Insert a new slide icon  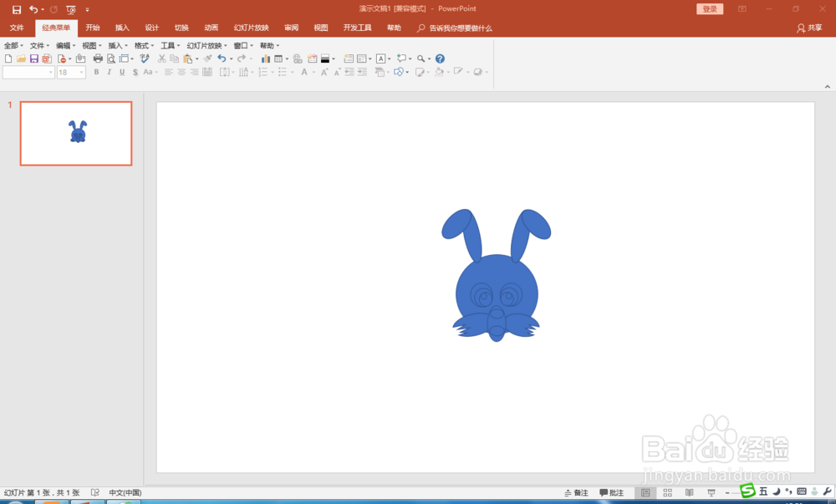click(x=348, y=59)
